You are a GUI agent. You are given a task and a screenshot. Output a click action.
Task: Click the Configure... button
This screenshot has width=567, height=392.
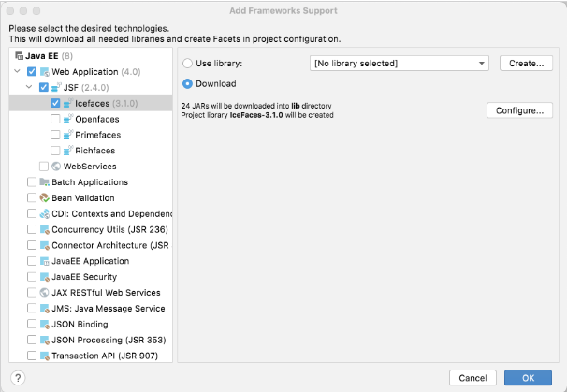coord(519,110)
